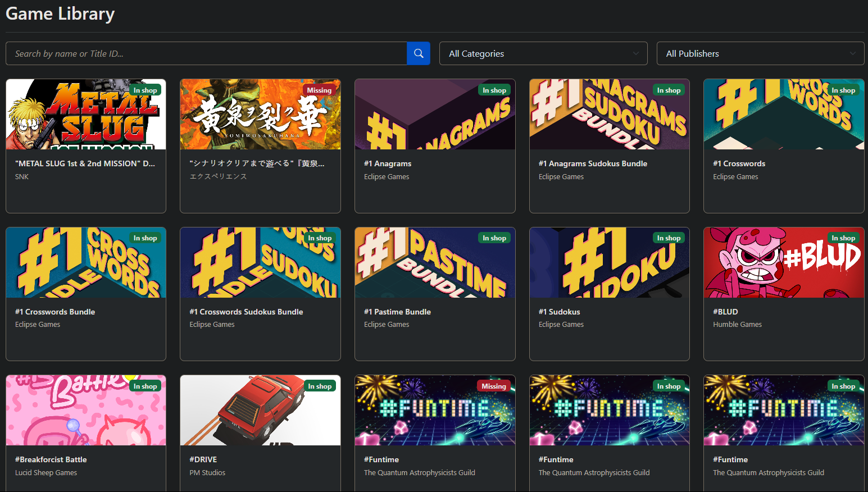Open the #Breakforcist Battle cover image

click(86, 410)
